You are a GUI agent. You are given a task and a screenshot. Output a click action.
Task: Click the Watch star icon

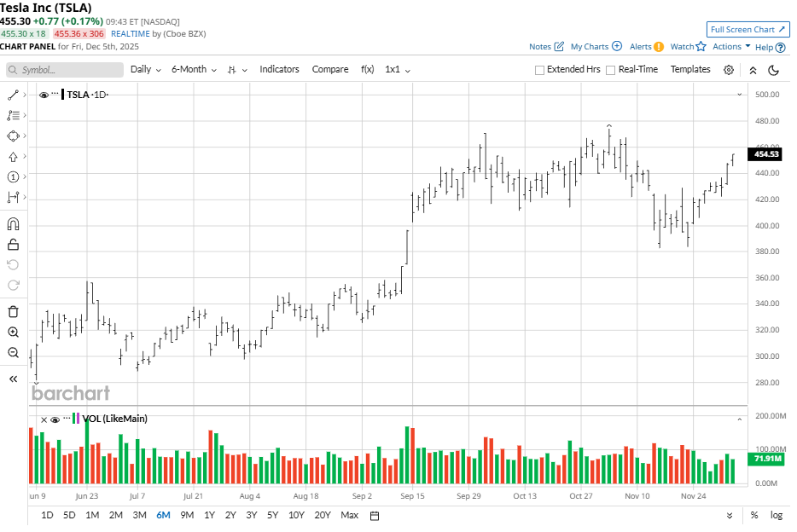tap(701, 46)
